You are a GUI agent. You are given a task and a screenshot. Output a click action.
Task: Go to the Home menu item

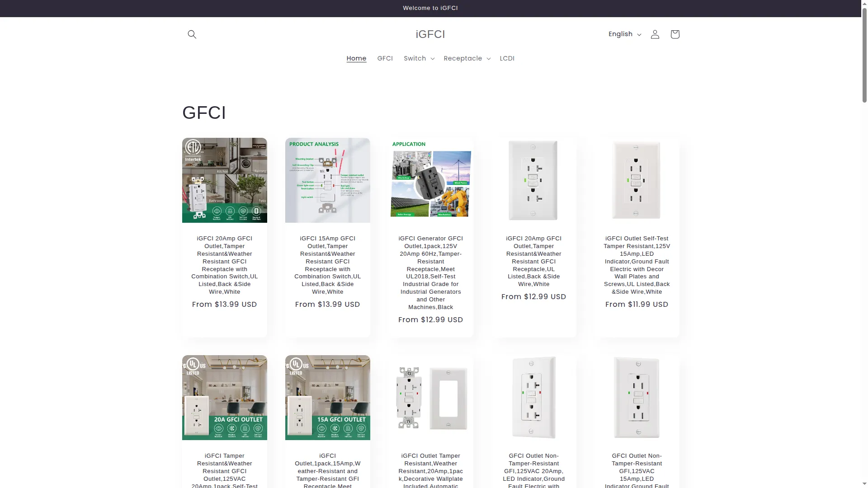(356, 58)
